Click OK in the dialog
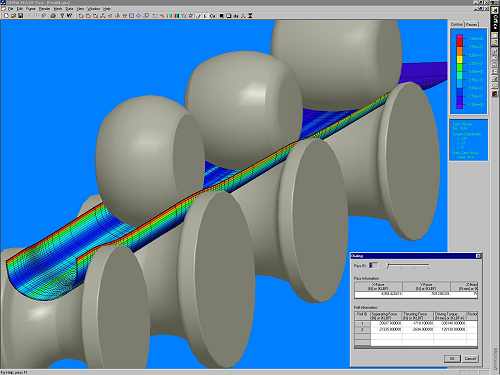 [x=452, y=359]
